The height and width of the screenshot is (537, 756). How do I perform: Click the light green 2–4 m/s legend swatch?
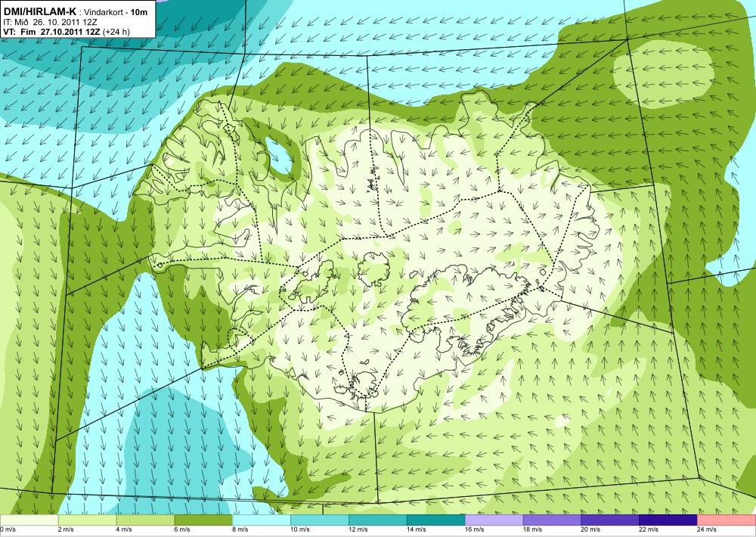point(87,520)
